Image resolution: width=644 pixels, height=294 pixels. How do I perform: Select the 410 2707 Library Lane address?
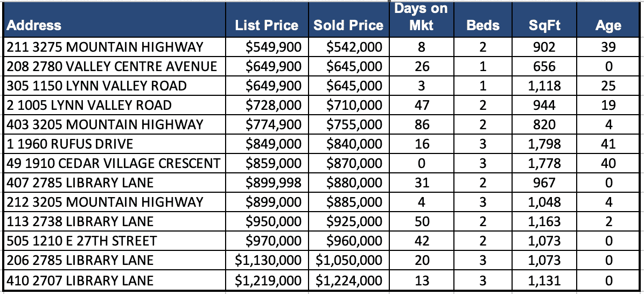pyautogui.click(x=80, y=281)
